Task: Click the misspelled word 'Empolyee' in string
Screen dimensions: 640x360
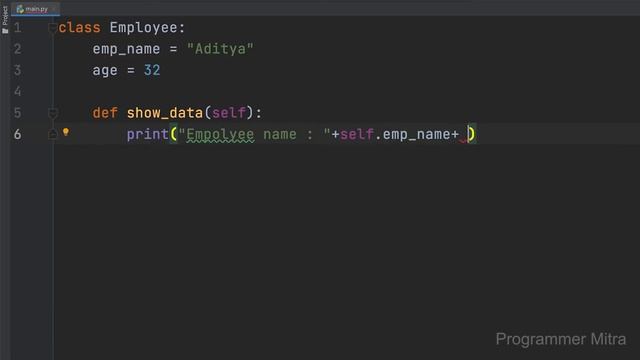Action: [220, 134]
